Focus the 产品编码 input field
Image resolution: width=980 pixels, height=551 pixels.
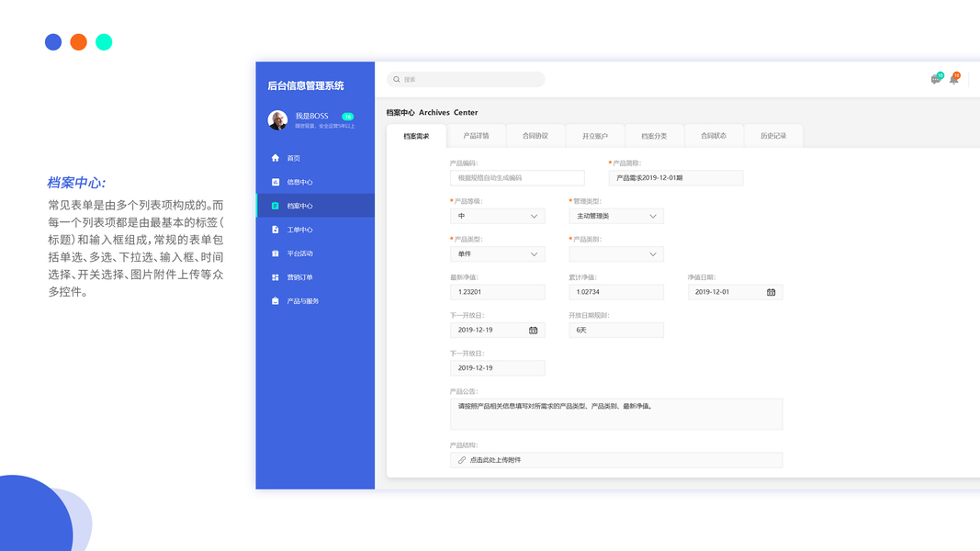pyautogui.click(x=517, y=178)
